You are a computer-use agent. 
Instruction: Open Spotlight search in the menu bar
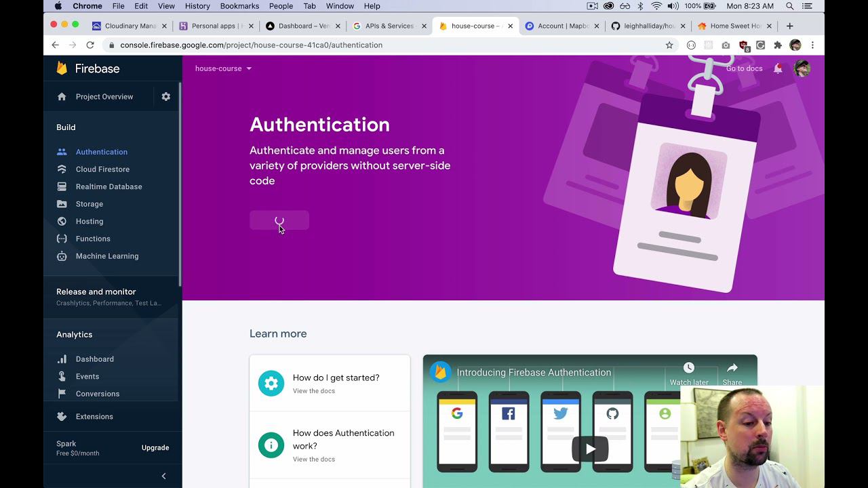790,6
